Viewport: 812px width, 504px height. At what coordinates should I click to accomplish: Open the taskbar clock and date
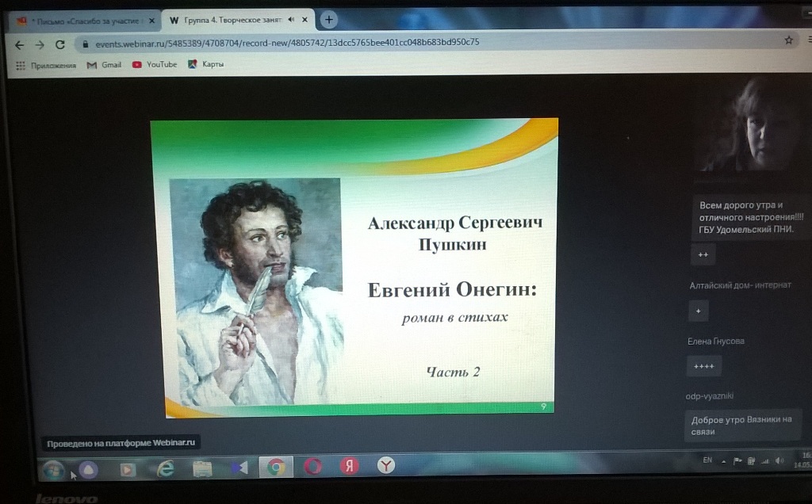[803, 460]
